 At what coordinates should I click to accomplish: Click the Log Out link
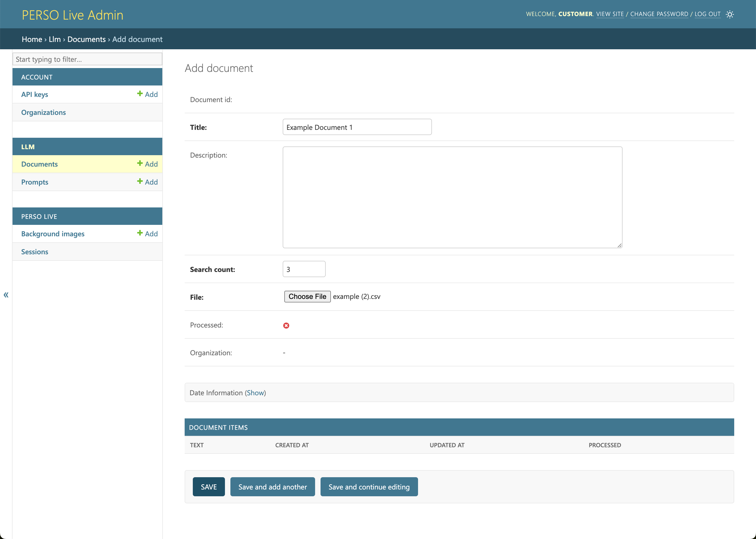[707, 14]
